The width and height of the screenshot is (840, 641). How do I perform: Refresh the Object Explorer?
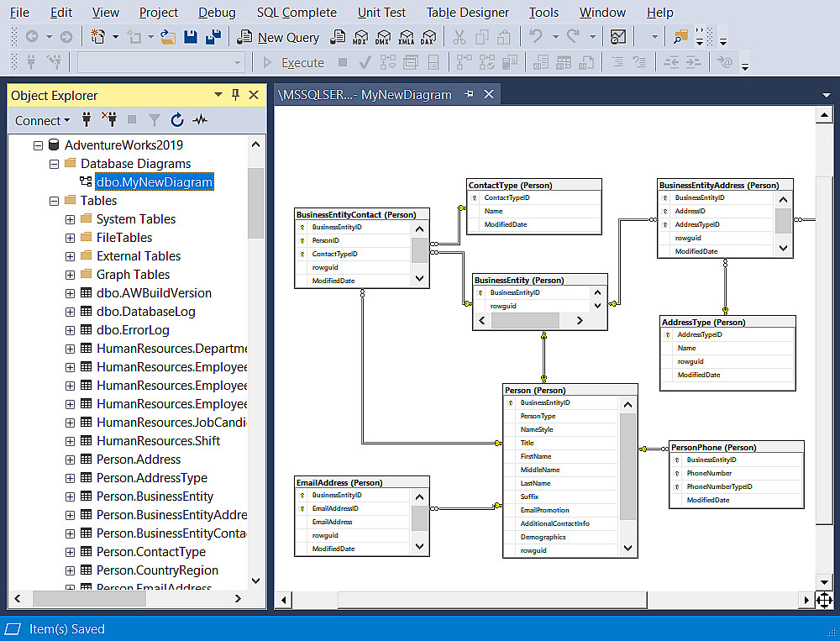177,120
